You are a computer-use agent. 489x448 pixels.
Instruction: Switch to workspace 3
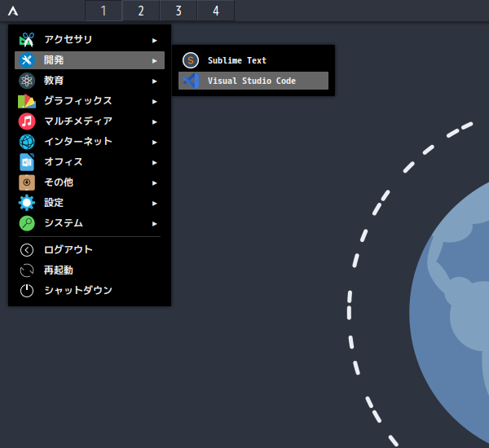pos(178,11)
